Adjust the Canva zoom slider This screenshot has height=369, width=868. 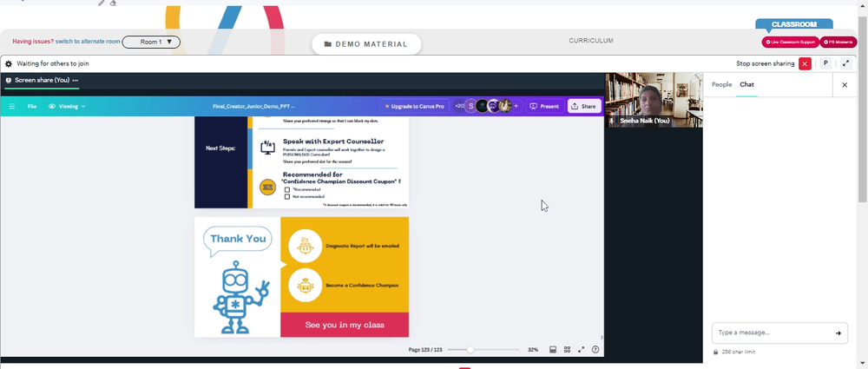pyautogui.click(x=470, y=350)
